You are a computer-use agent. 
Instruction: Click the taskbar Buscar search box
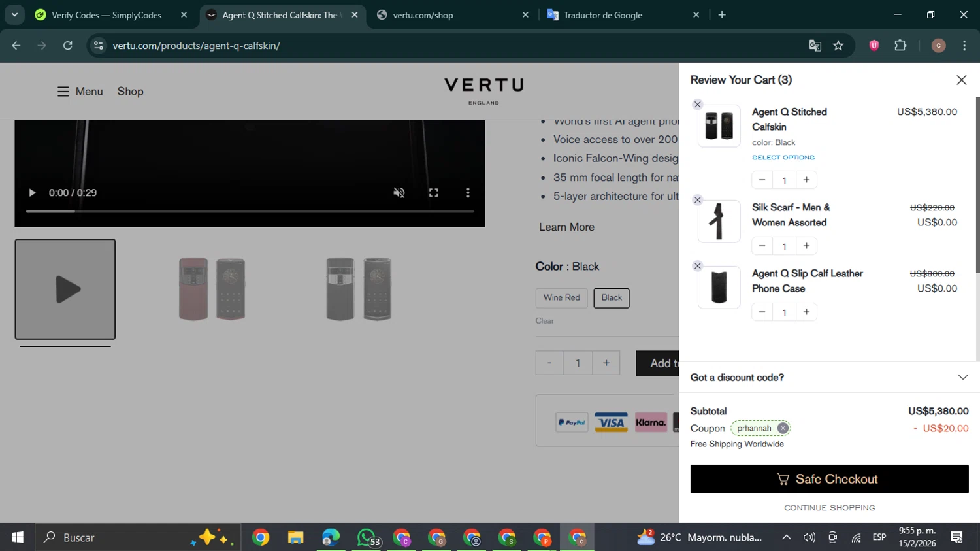tap(137, 537)
